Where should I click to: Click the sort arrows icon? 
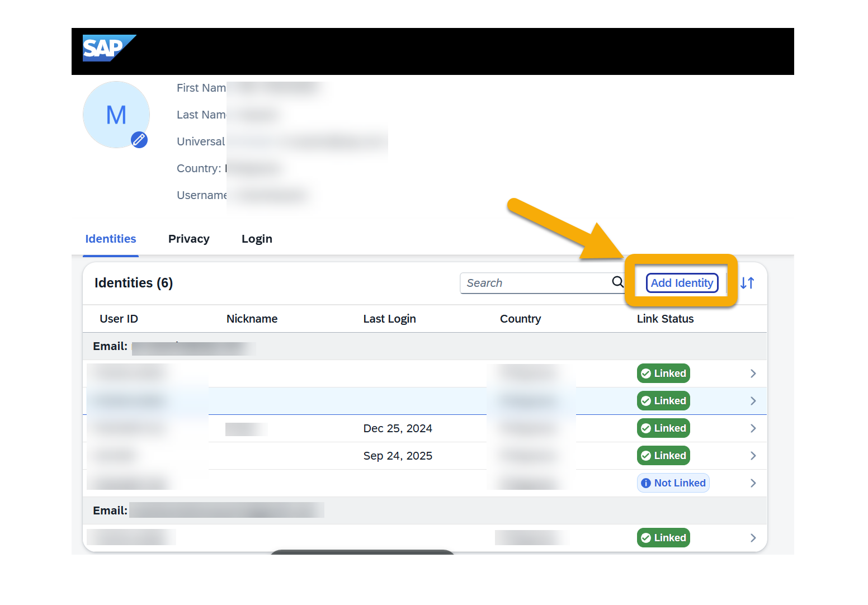[747, 283]
